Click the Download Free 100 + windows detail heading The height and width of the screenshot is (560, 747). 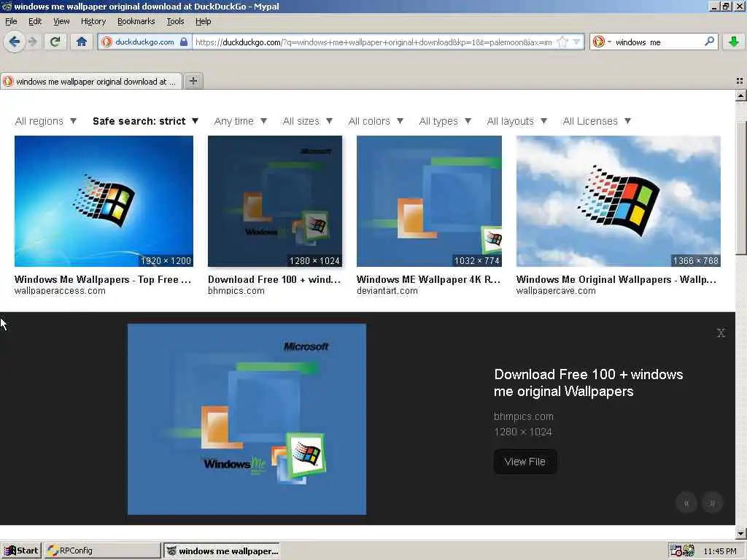point(589,383)
